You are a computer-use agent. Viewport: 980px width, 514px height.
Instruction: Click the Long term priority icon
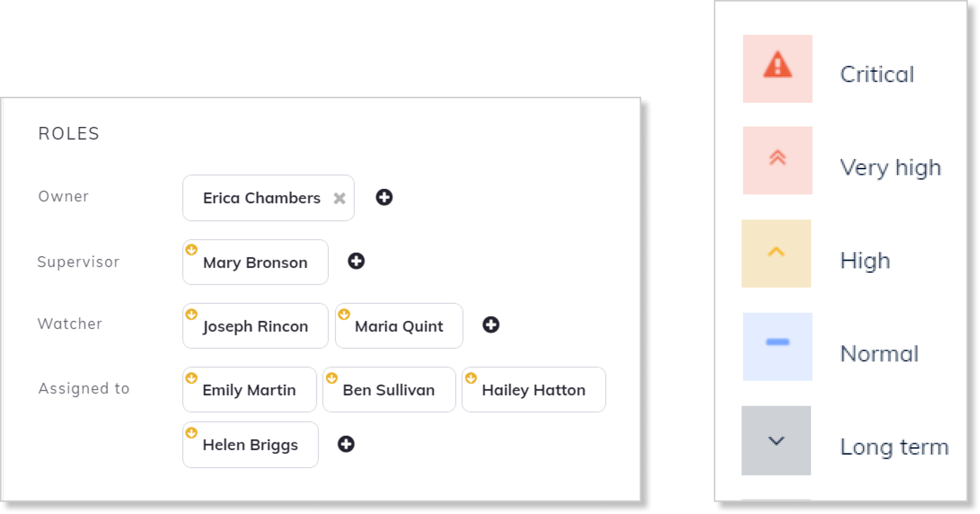point(776,440)
